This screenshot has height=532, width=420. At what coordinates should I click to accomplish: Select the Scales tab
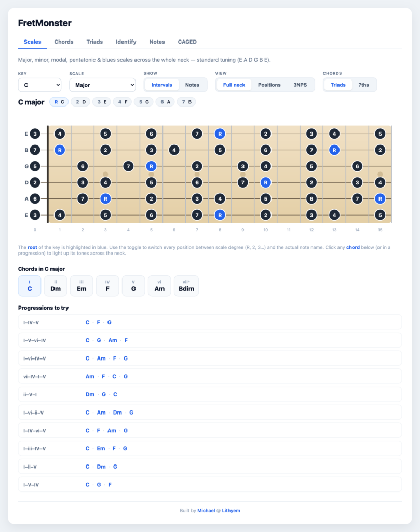(33, 42)
